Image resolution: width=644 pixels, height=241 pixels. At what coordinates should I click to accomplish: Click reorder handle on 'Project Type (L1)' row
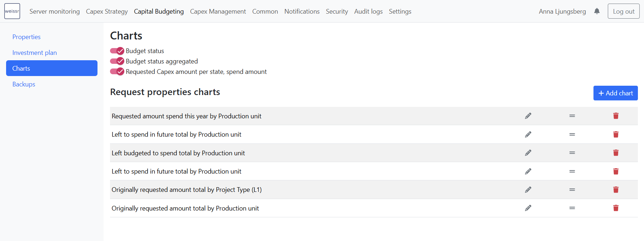pos(572,190)
